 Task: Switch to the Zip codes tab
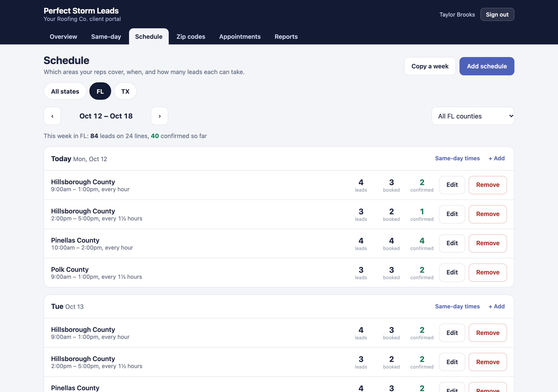[191, 37]
